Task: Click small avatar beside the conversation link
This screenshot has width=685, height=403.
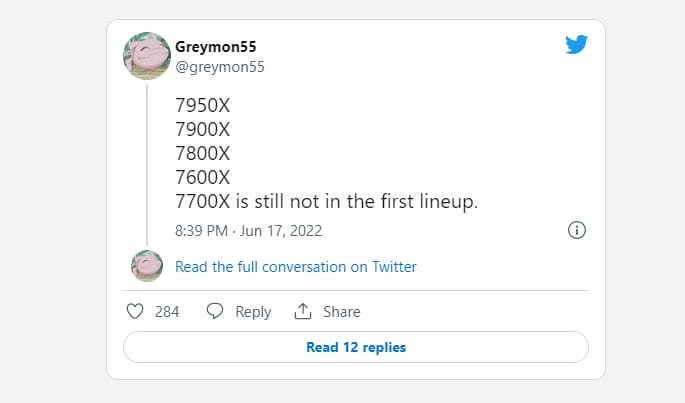Action: (147, 266)
